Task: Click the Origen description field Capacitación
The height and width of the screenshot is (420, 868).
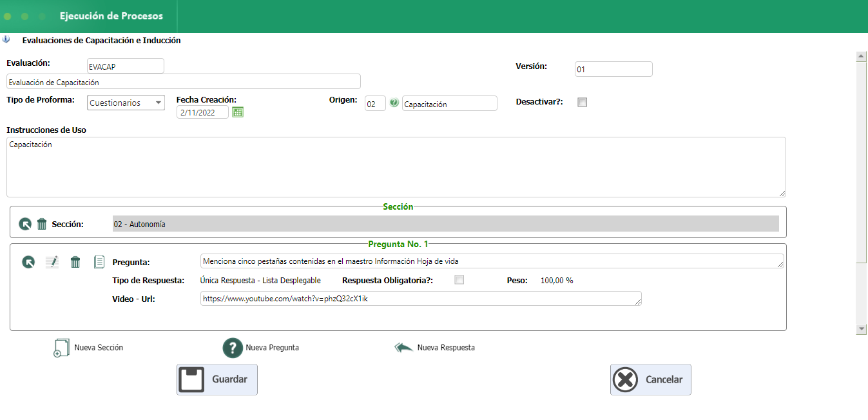Action: coord(450,103)
